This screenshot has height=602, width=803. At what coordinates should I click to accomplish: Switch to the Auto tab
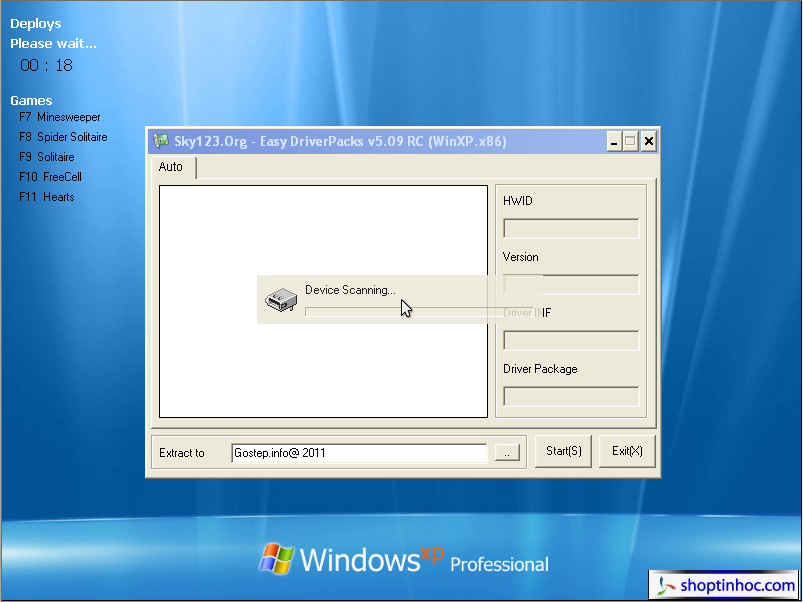click(171, 167)
